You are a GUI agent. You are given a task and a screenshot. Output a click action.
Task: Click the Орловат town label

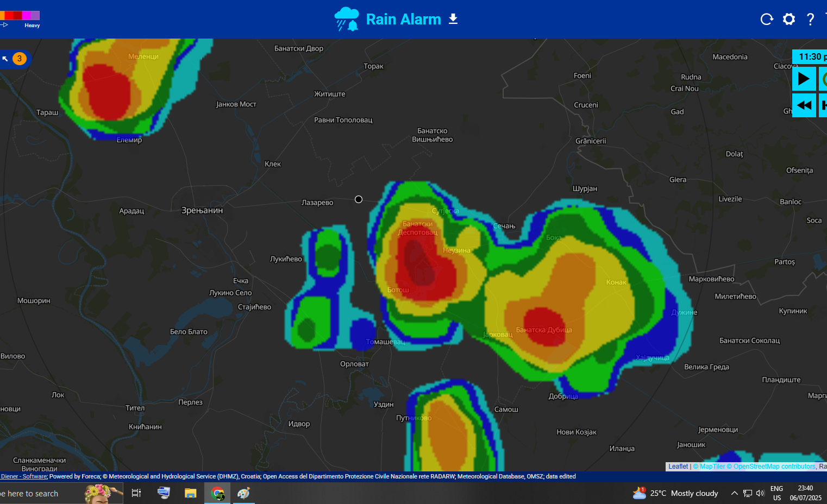[354, 364]
